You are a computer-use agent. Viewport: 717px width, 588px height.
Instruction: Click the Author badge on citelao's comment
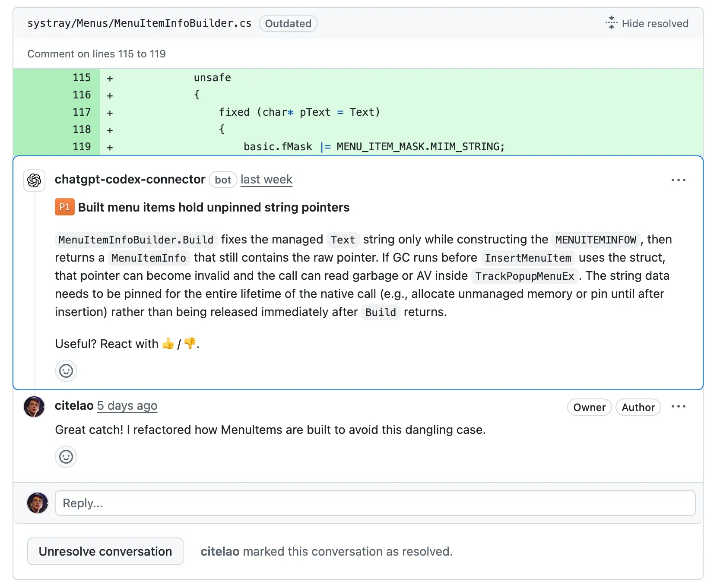click(x=638, y=407)
